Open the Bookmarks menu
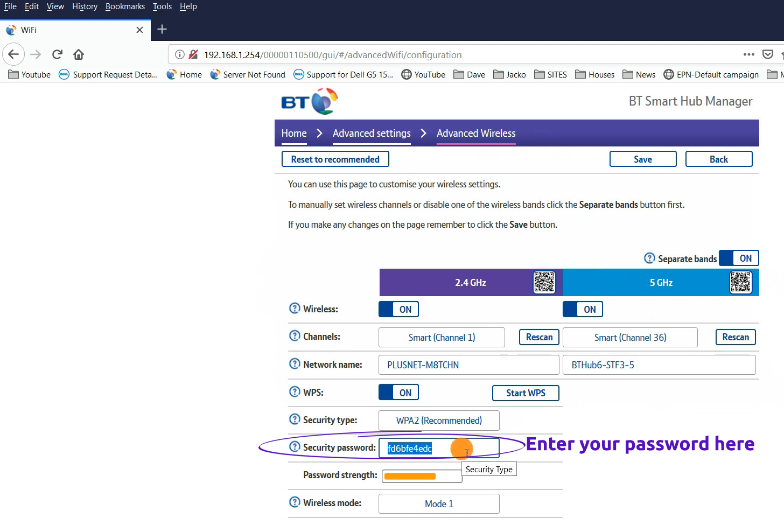 tap(125, 6)
